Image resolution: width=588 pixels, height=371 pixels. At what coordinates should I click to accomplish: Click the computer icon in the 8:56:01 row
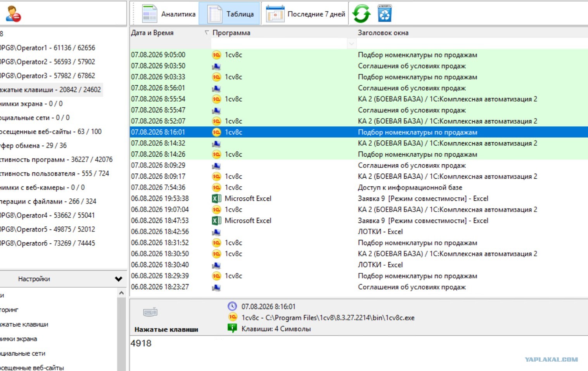click(x=216, y=88)
